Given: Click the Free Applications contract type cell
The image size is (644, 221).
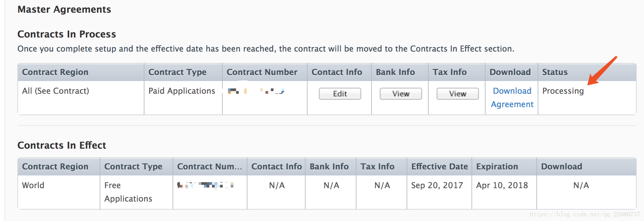Looking at the screenshot, I should 128,192.
